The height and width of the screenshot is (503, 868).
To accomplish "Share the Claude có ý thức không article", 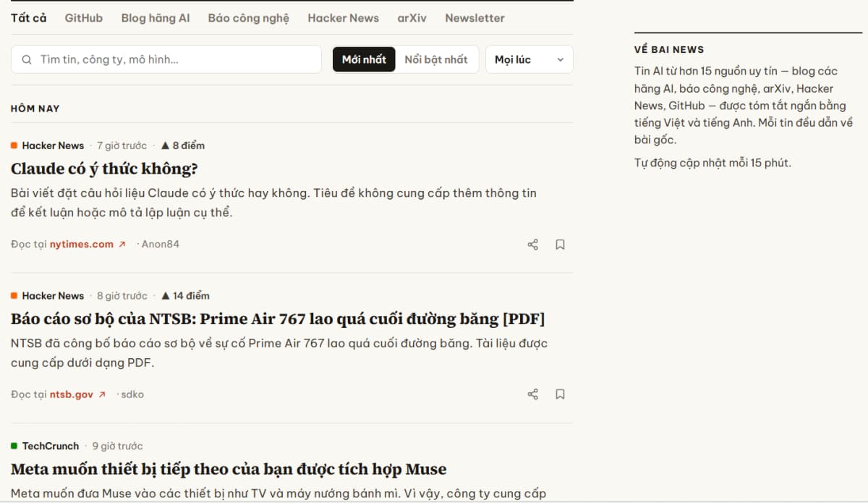I will tap(533, 245).
